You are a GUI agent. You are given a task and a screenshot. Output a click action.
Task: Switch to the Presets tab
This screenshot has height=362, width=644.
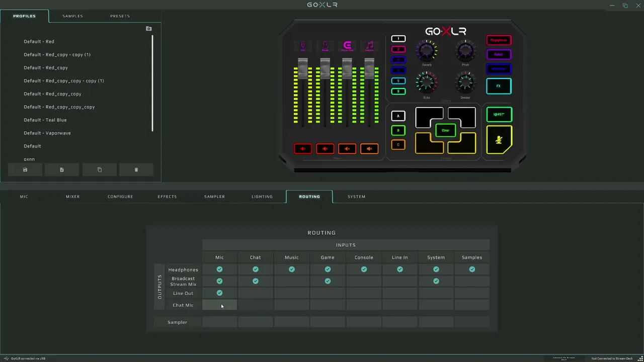[120, 16]
